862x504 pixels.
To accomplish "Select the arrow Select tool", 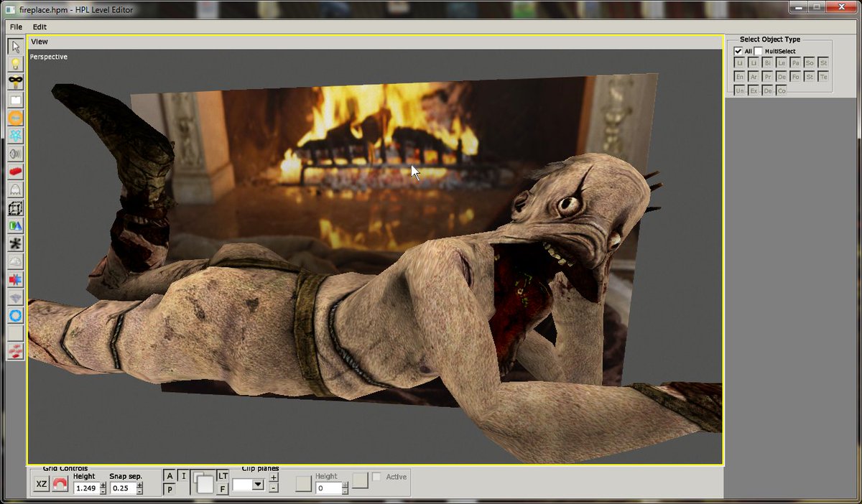I will [15, 47].
